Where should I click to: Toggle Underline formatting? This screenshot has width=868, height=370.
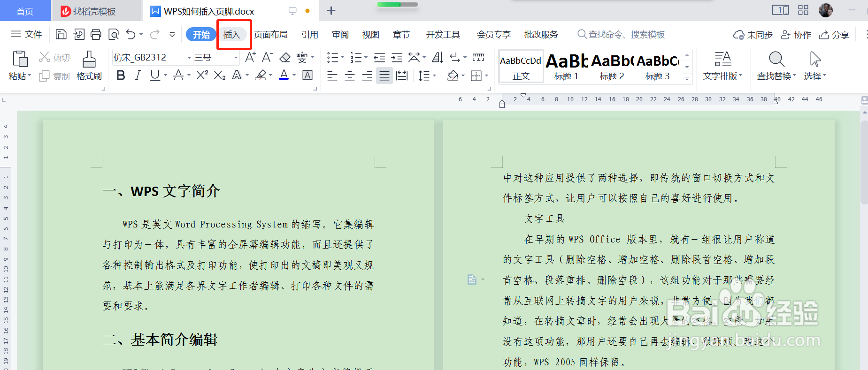[154, 75]
